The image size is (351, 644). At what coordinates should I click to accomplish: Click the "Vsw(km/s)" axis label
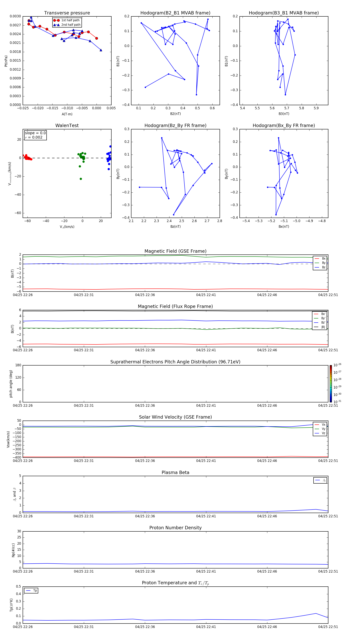pyautogui.click(x=8, y=439)
